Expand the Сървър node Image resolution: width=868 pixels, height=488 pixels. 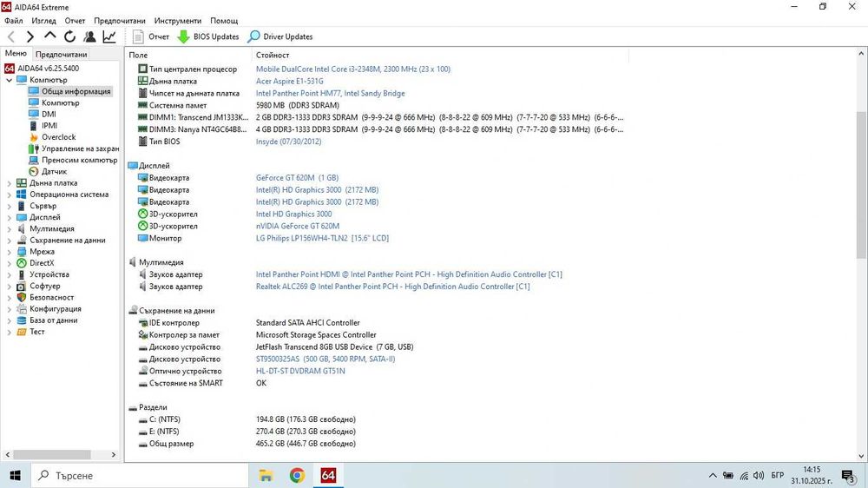(x=9, y=206)
